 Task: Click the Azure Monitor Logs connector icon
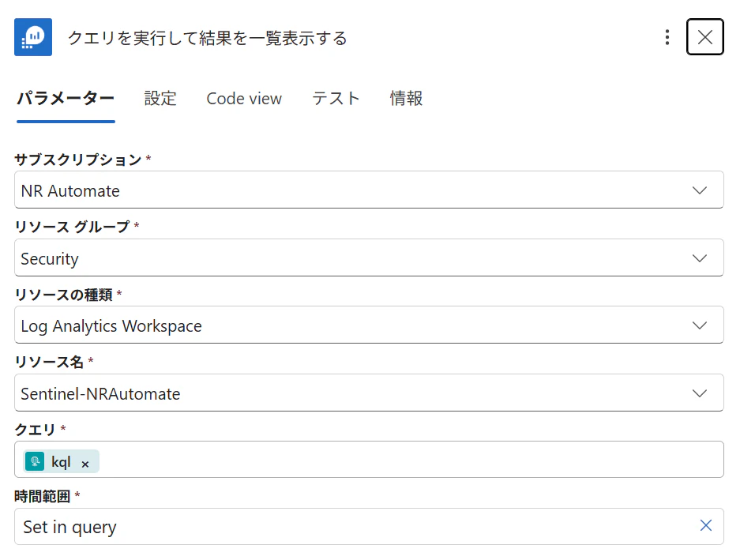(x=33, y=37)
